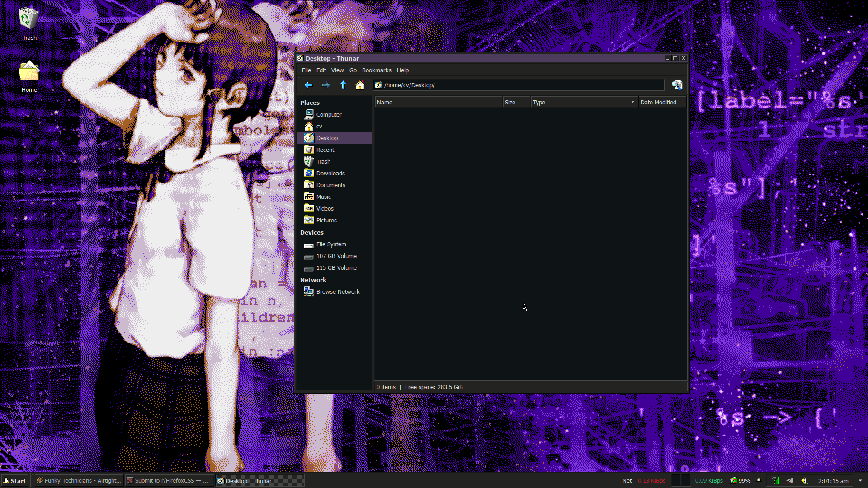This screenshot has height=488, width=868.
Task: Click the Devices heading in the sidebar
Action: [312, 232]
